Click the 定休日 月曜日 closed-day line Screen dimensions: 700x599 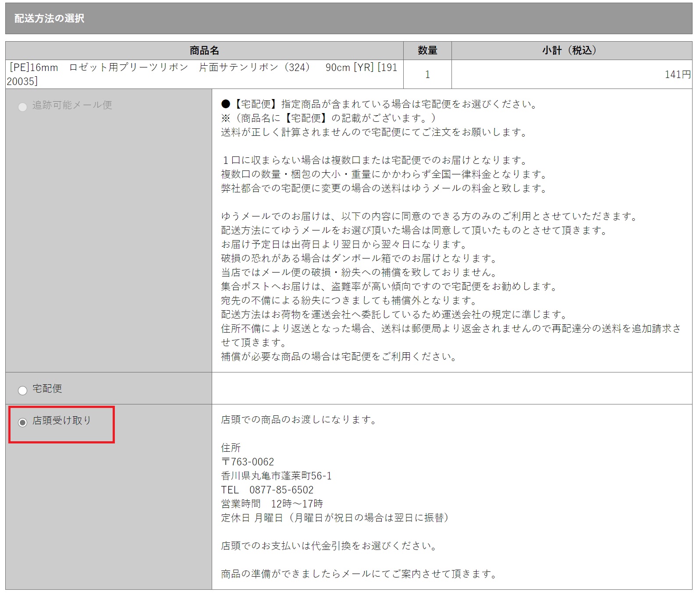[336, 518]
